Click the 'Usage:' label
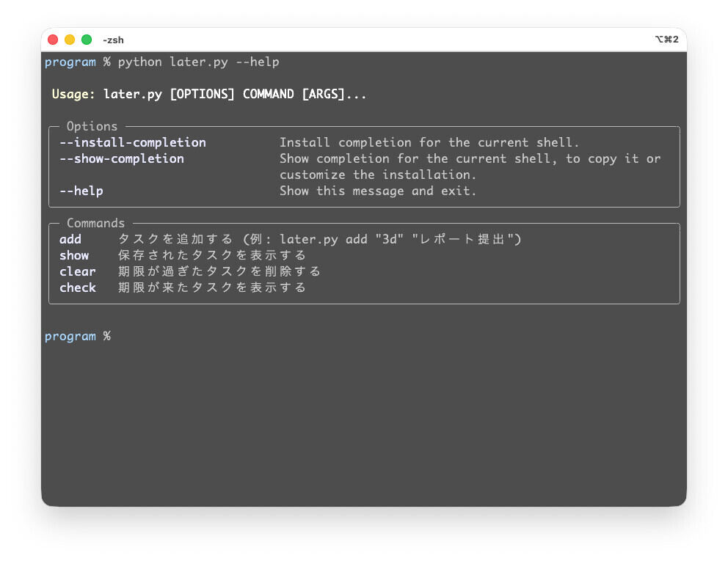This screenshot has height=561, width=728. pyautogui.click(x=73, y=94)
